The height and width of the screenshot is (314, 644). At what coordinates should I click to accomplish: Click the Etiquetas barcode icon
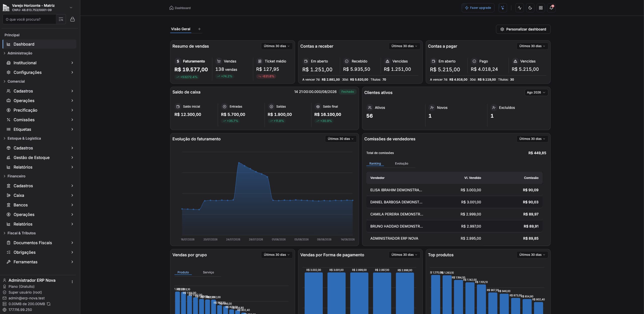(9, 129)
